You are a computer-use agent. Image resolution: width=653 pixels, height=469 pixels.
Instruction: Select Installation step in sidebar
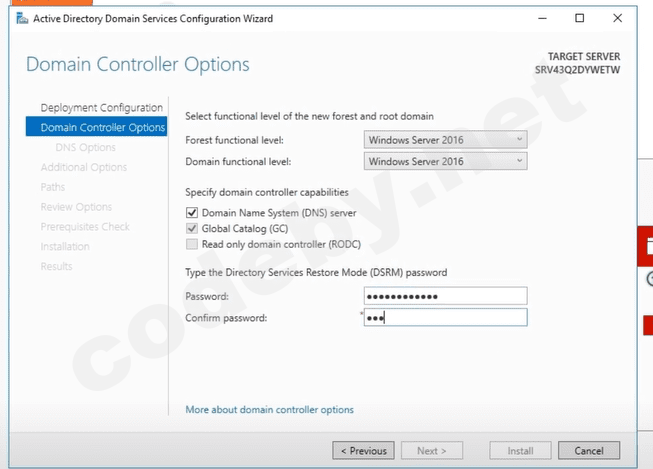[65, 247]
